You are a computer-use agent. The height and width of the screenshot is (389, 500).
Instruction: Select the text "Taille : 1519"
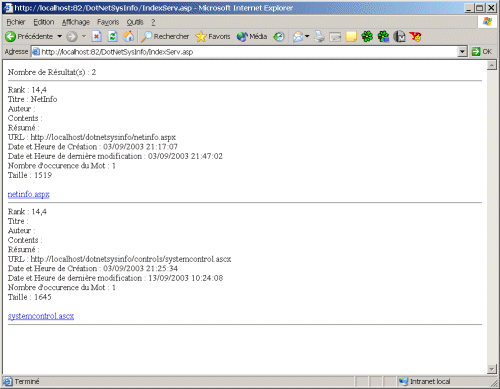(30, 175)
